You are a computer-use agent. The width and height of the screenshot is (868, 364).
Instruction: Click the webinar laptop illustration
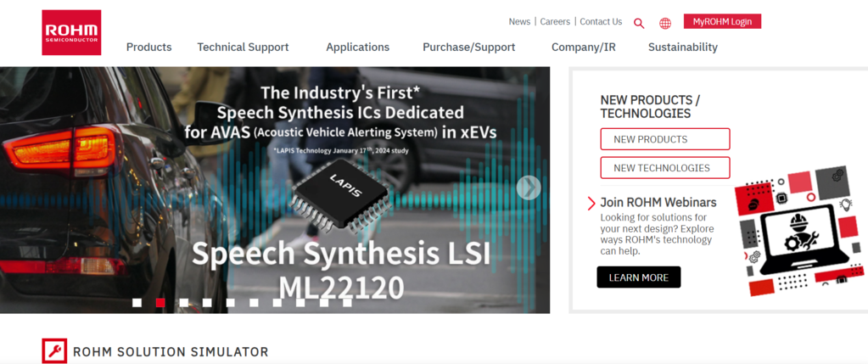tap(798, 230)
